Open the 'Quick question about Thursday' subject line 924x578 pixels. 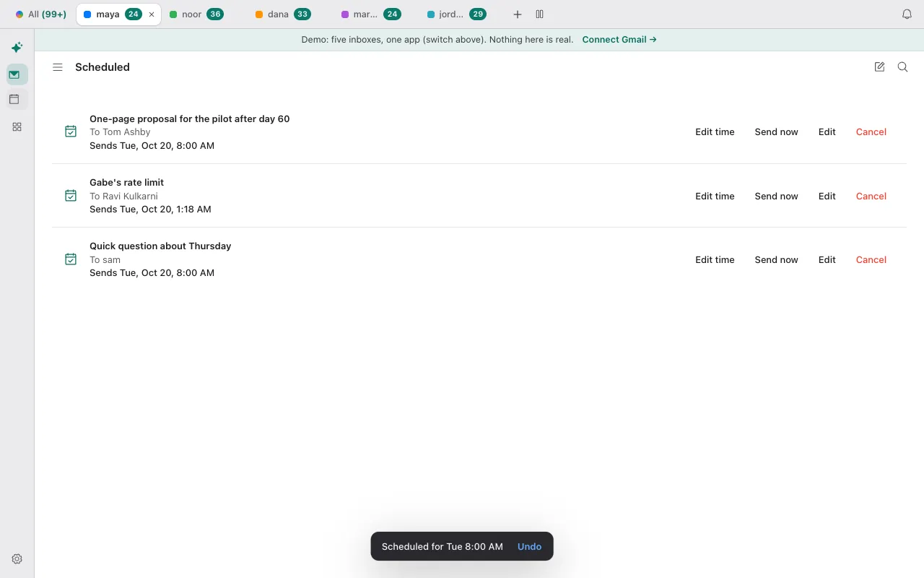click(160, 246)
